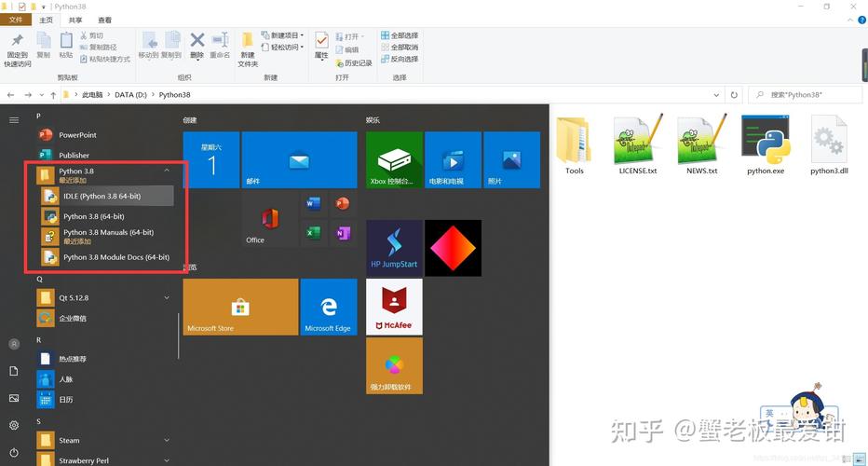Click 反向选择 in ribbon
This screenshot has height=466, width=868.
point(400,59)
